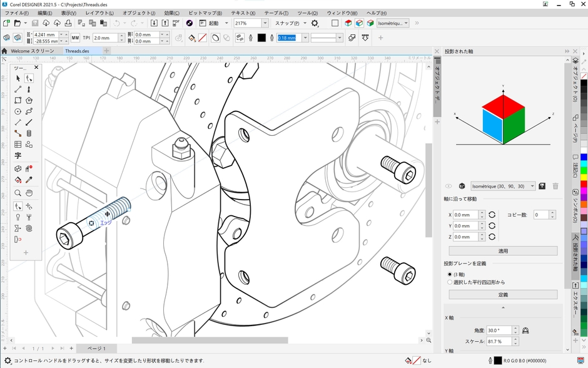Screen dimensions: 588x368
Task: Pick the Table tool in the toolbox
Action: 18,145
